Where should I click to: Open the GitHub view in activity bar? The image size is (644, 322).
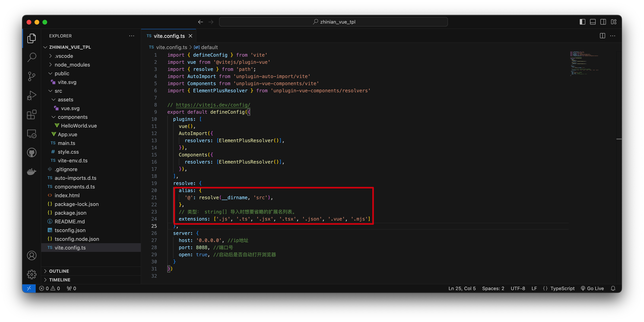point(32,152)
